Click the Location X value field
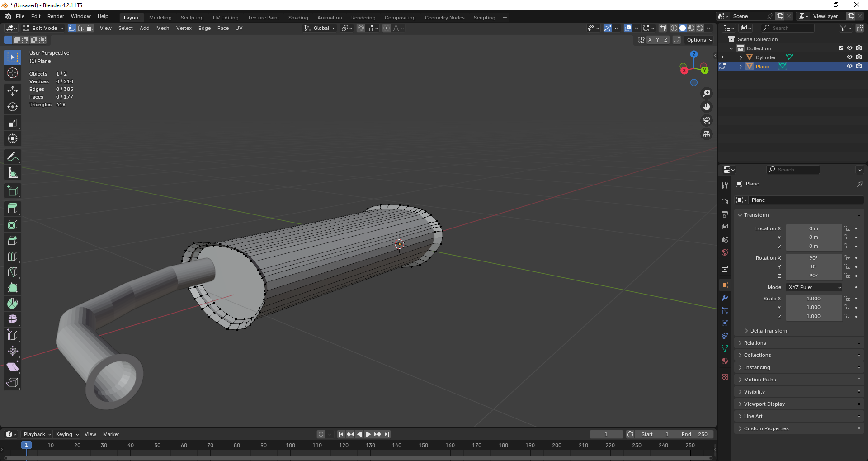 814,228
